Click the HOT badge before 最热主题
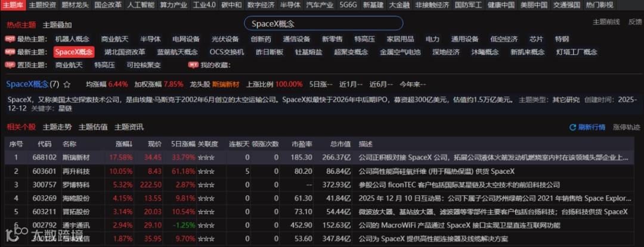 click(10, 39)
